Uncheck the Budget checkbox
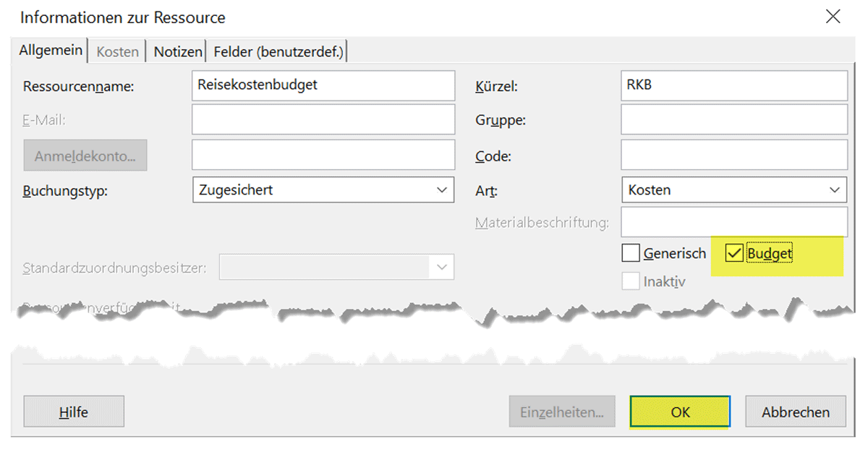 coord(734,253)
